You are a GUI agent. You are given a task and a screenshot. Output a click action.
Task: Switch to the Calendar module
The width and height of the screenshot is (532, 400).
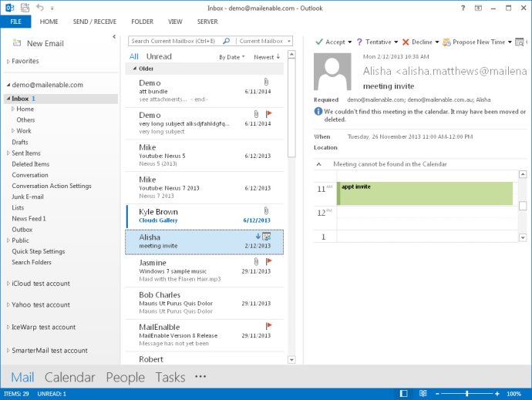[x=69, y=377]
